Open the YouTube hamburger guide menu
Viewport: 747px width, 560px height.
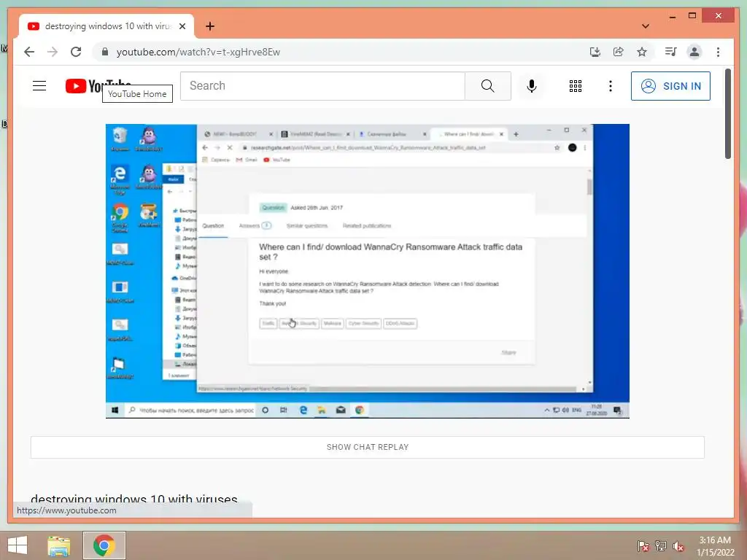39,86
